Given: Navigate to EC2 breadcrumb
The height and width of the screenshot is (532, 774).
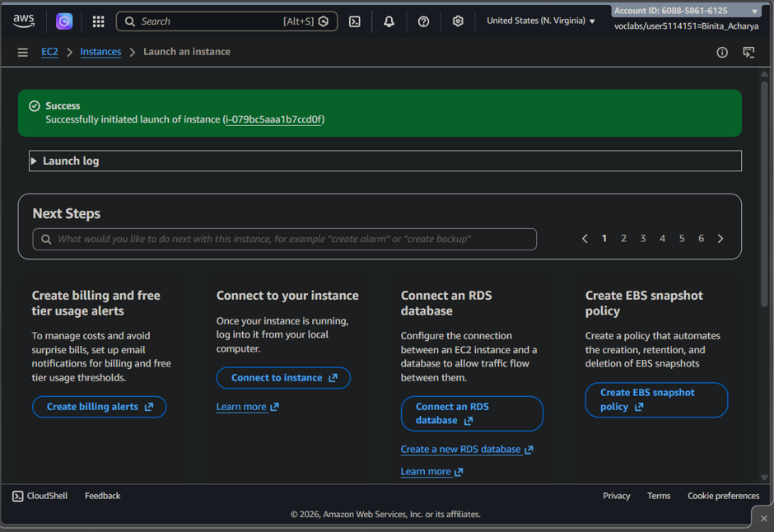Looking at the screenshot, I should [49, 52].
